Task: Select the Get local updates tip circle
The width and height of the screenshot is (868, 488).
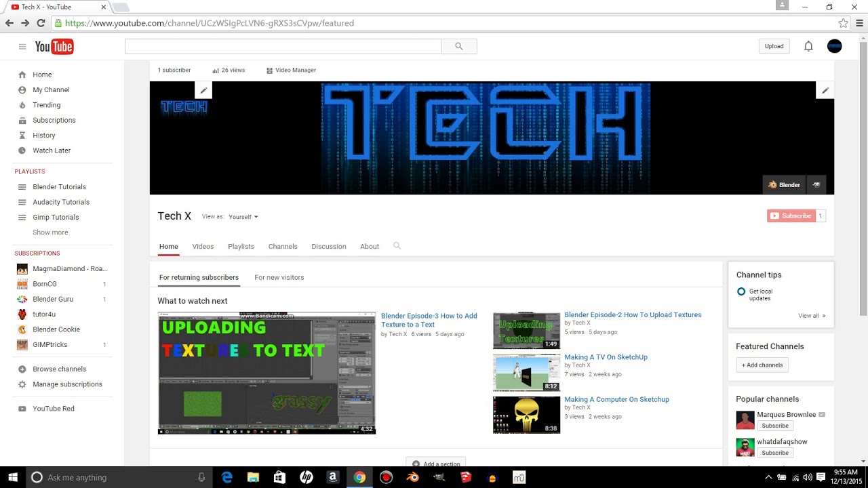Action: 741,291
